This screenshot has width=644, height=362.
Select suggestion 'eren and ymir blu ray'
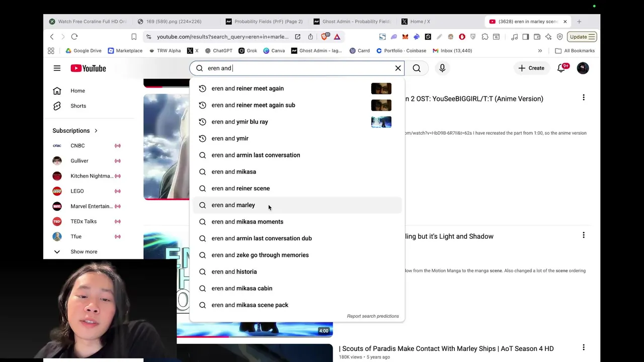click(x=297, y=122)
